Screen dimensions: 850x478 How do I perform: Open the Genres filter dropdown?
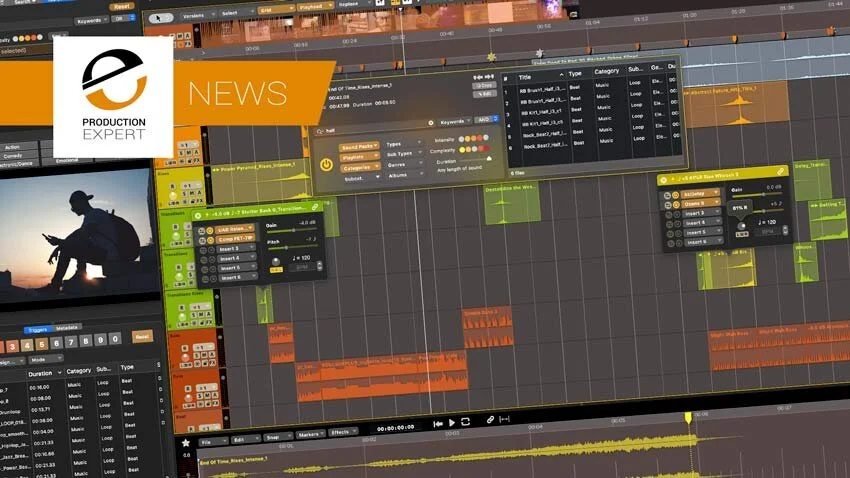click(404, 165)
